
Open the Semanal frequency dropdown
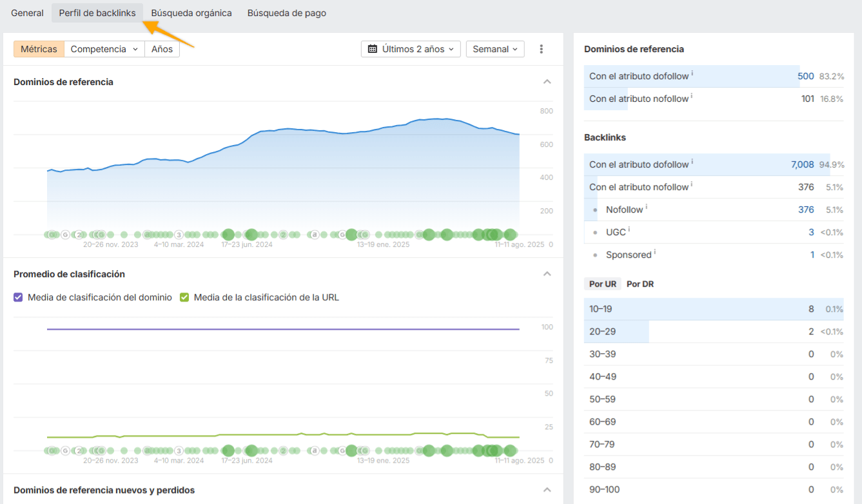(x=495, y=48)
